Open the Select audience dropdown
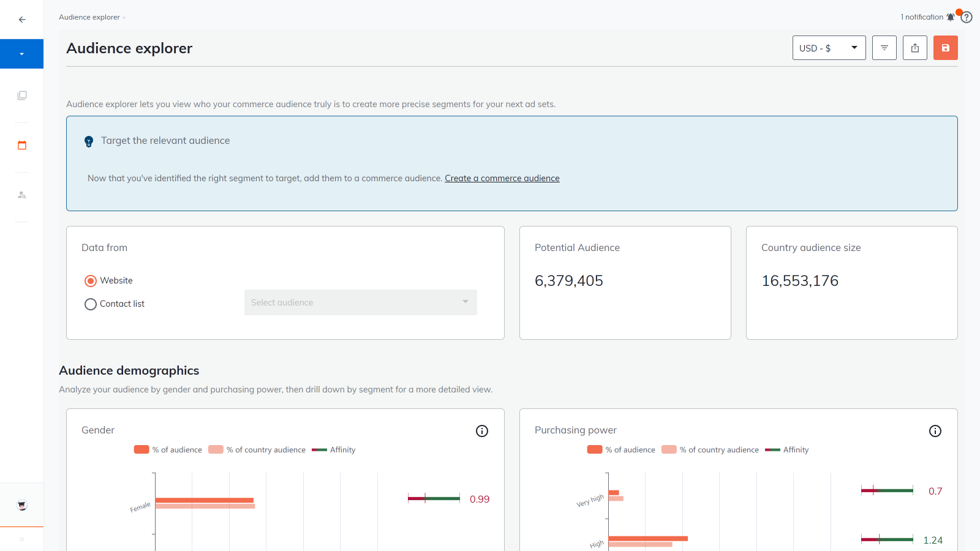Screen dimensions: 980x551 coord(360,302)
